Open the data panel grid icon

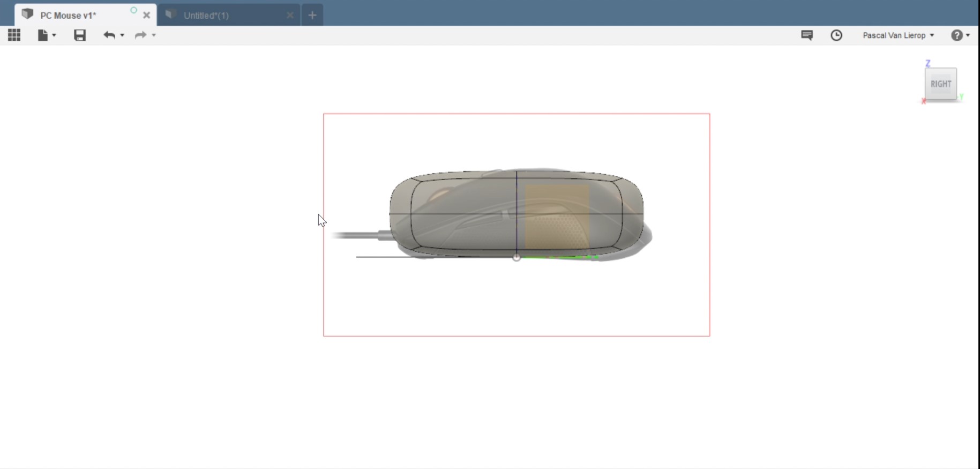pos(14,35)
